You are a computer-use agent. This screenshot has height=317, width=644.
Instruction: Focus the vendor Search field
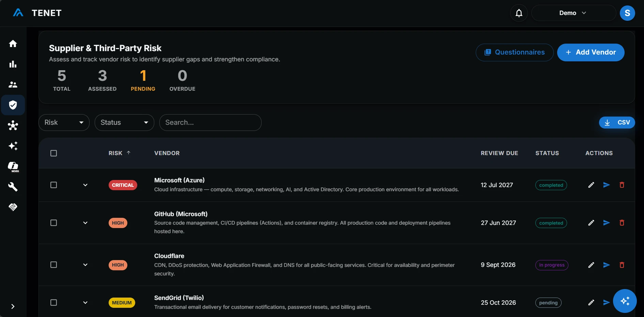(x=210, y=122)
